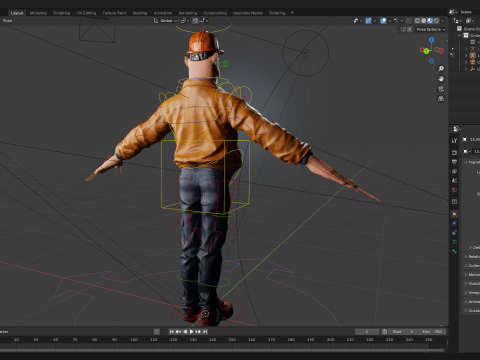Click the timeline horizontal scrollbar
Viewport: 480px width, 360px height.
(x=222, y=350)
